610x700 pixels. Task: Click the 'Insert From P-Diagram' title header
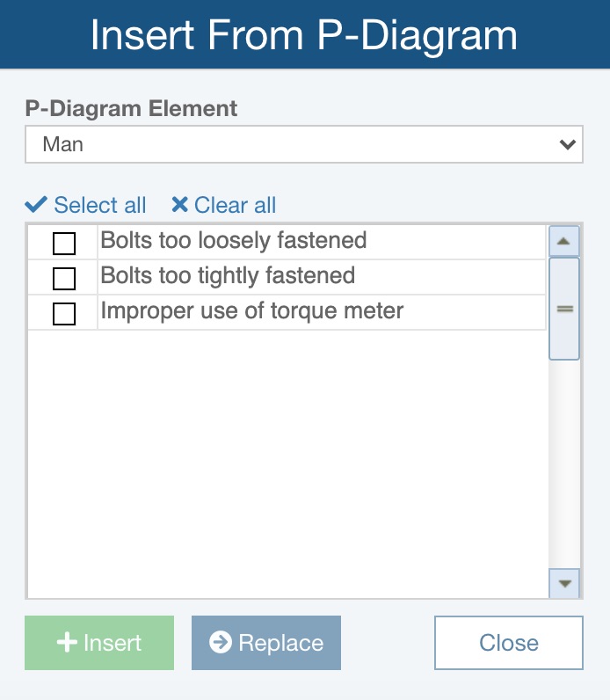pyautogui.click(x=304, y=34)
